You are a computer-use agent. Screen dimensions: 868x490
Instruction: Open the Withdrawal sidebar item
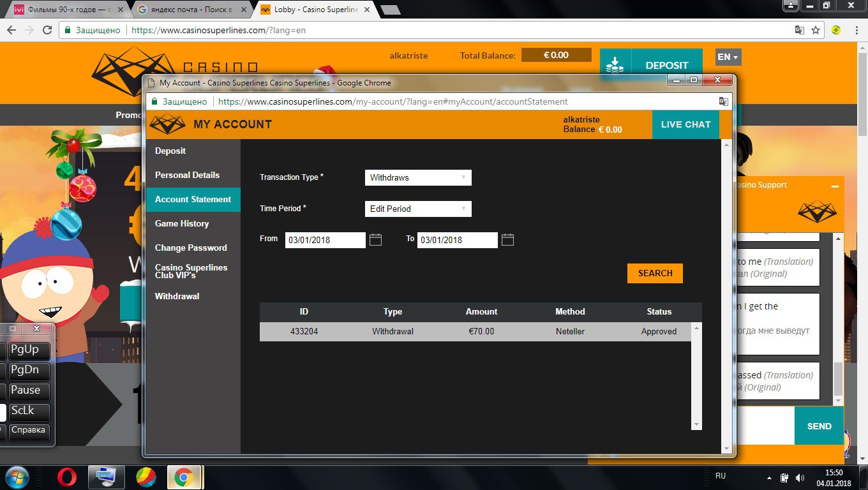193,297
